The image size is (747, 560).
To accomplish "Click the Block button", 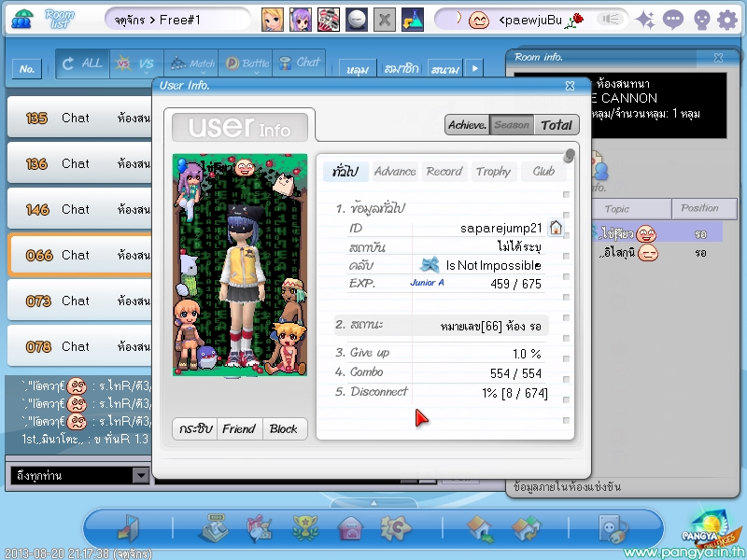I will 284,428.
